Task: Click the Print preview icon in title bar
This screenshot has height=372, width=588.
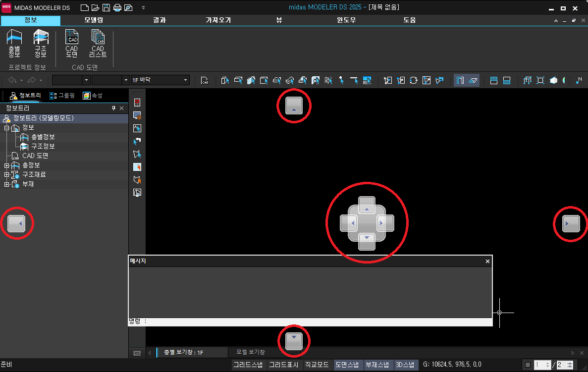Action: 128,7
